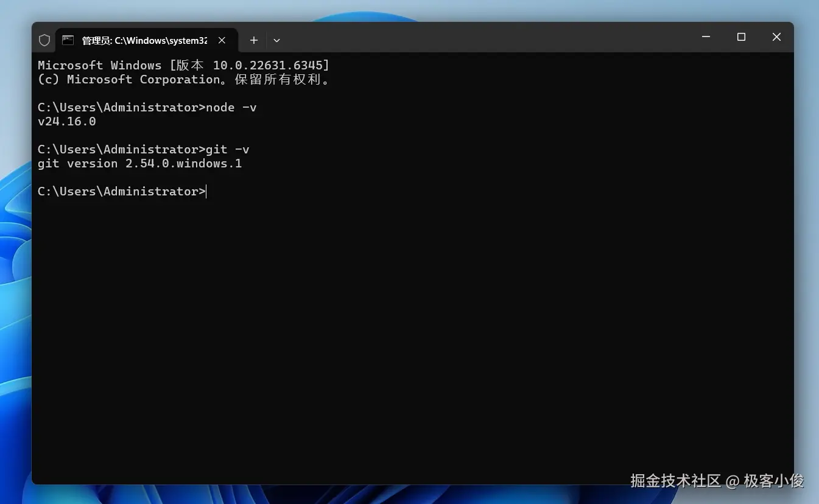
Task: Close the terminal window
Action: 776,37
